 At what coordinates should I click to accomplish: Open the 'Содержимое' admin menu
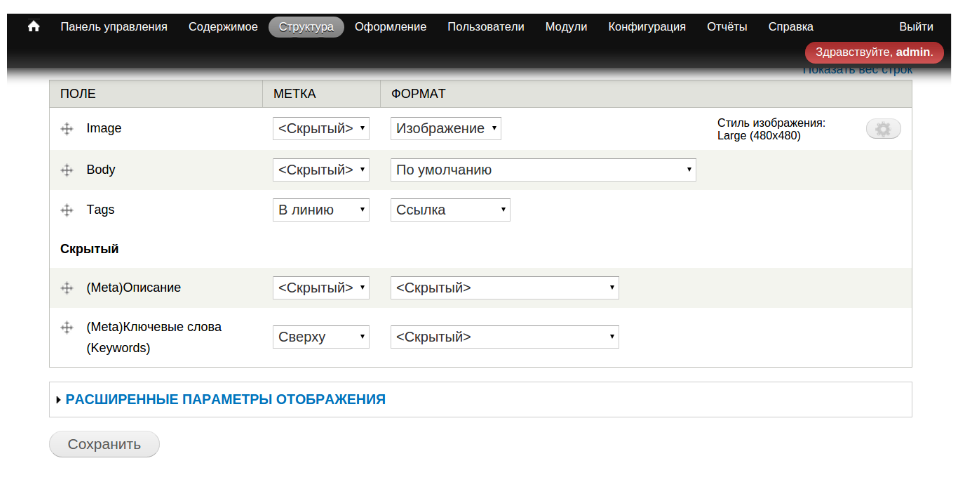(x=223, y=27)
